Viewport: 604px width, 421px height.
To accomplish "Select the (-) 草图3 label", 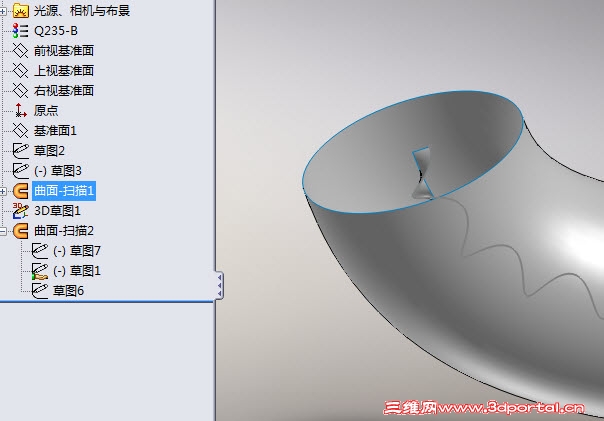I will [x=58, y=171].
